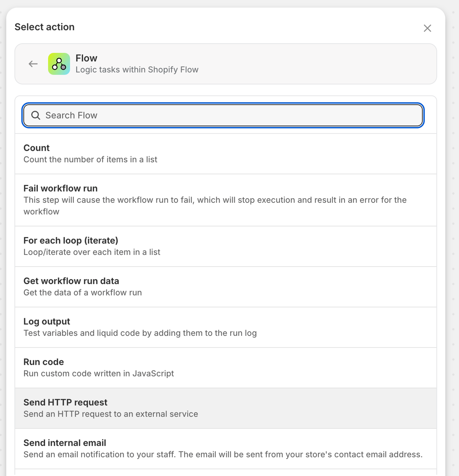Focus the Search Flow input field

[223, 115]
